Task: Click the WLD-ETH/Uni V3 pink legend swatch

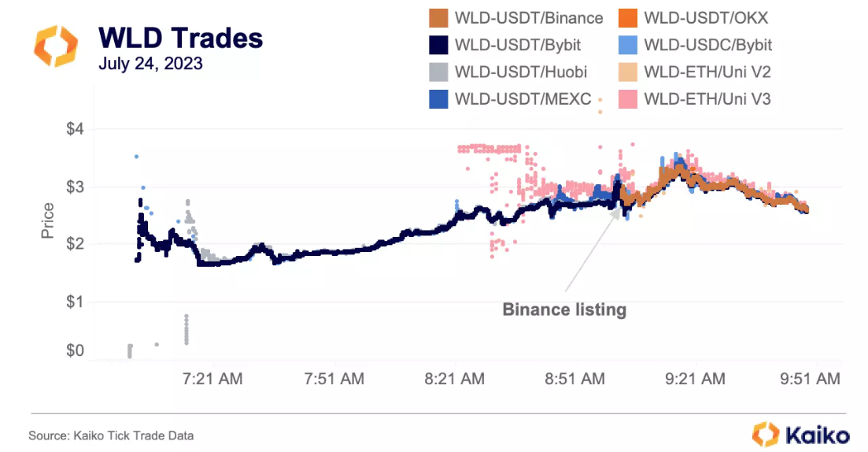Action: click(x=626, y=99)
